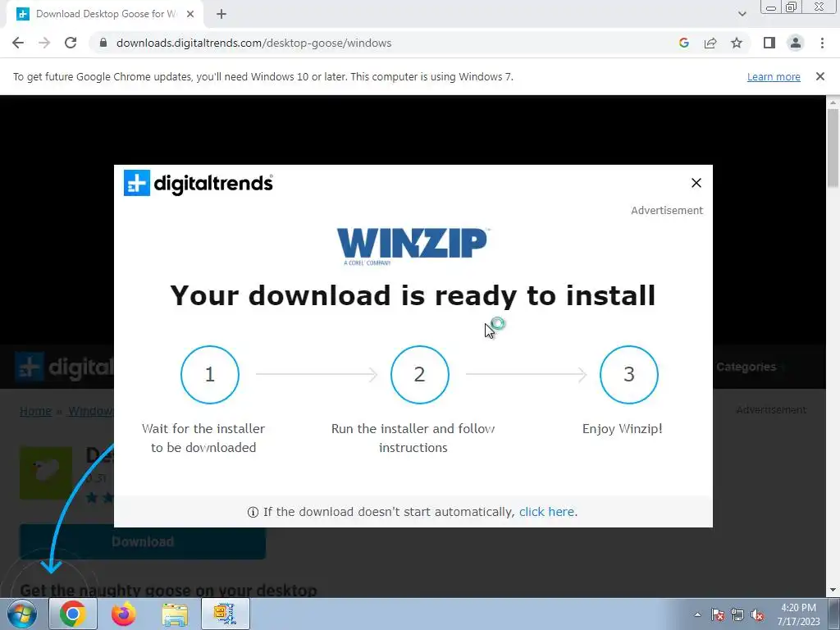The image size is (840, 630).
Task: Open the Learn more link
Action: pyautogui.click(x=774, y=76)
